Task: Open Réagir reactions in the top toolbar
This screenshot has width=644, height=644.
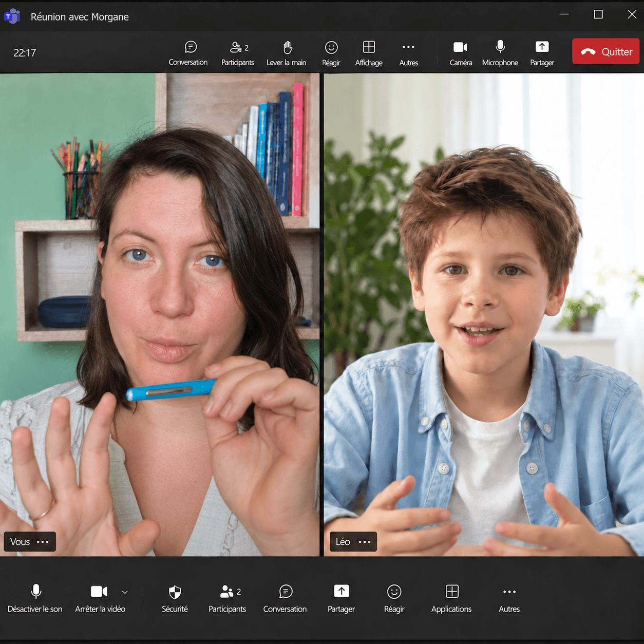Action: point(331,53)
